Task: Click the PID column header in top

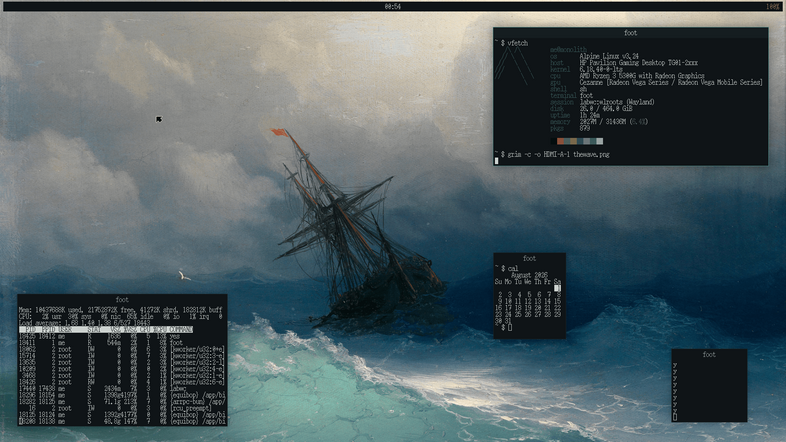Action: pyautogui.click(x=29, y=330)
